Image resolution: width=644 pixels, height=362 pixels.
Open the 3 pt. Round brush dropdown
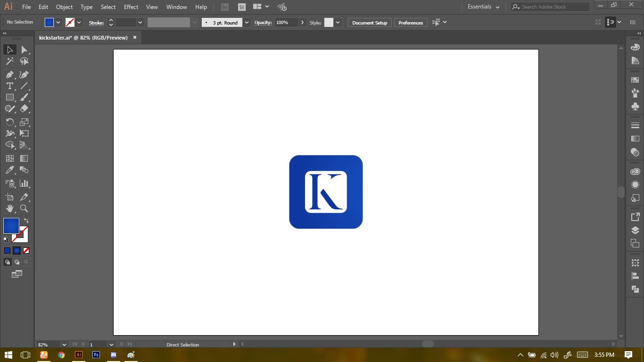click(247, 22)
